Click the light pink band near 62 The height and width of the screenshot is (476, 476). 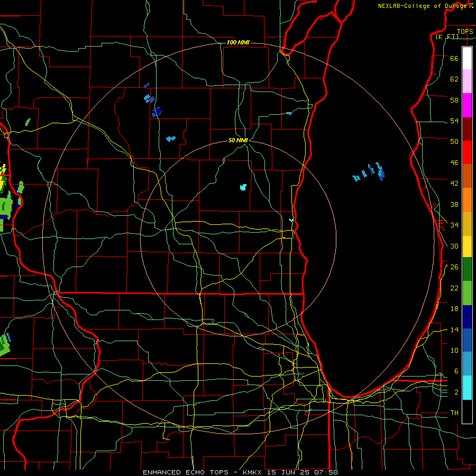(467, 81)
